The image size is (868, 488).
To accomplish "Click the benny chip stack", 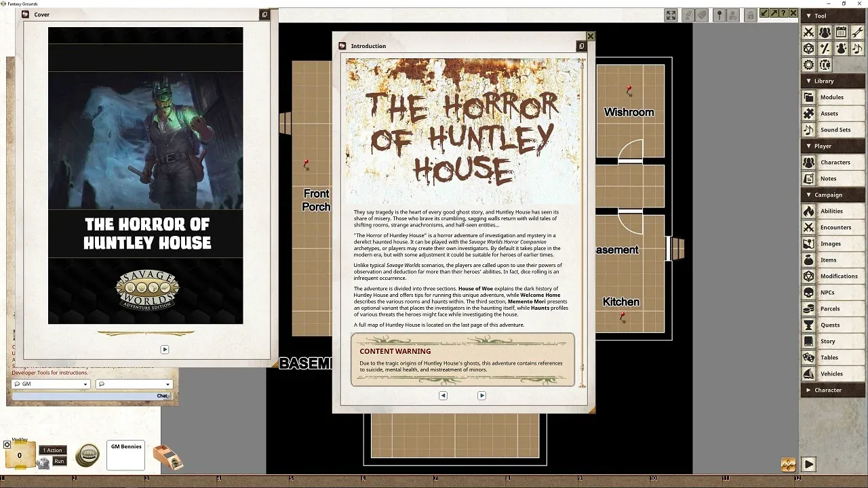I will point(87,455).
